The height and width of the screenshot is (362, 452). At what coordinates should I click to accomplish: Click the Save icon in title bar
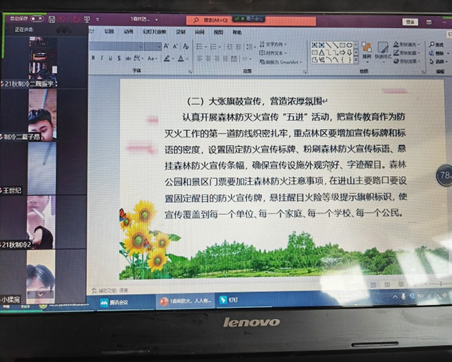[52, 19]
